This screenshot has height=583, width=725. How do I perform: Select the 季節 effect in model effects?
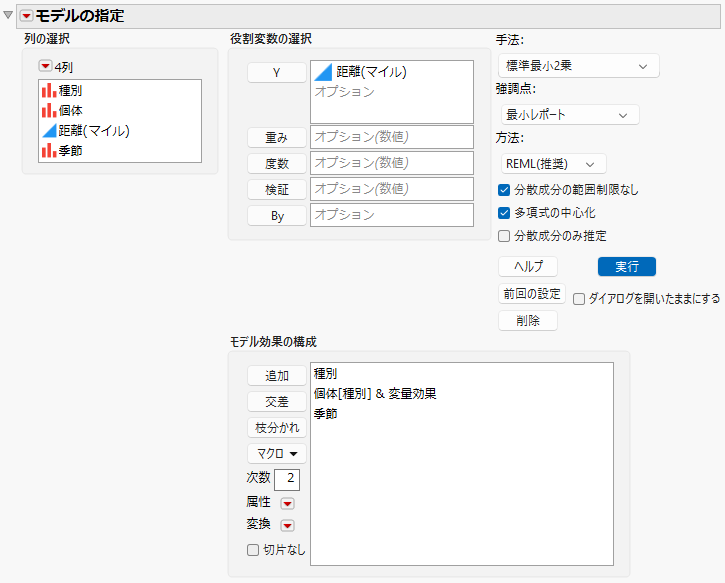[325, 414]
